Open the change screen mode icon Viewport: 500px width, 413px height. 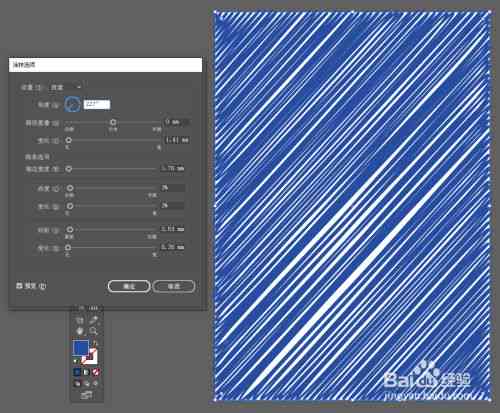(86, 395)
